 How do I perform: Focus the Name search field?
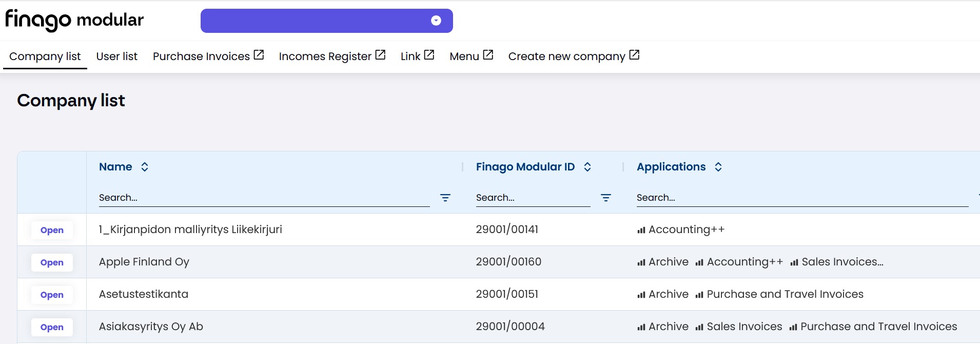tap(264, 198)
